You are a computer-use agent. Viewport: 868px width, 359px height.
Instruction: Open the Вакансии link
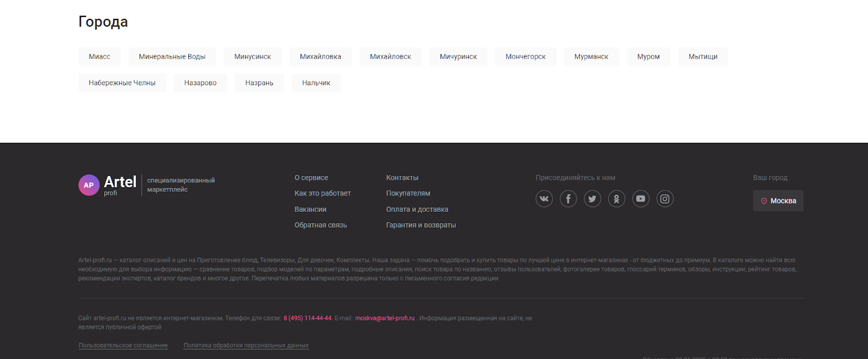[310, 209]
